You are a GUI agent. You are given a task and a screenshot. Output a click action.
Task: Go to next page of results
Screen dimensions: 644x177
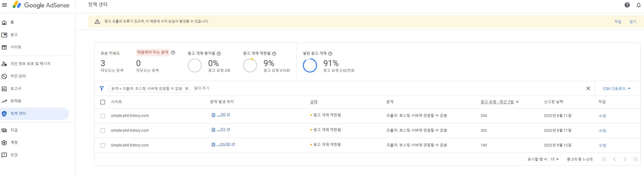point(625,159)
